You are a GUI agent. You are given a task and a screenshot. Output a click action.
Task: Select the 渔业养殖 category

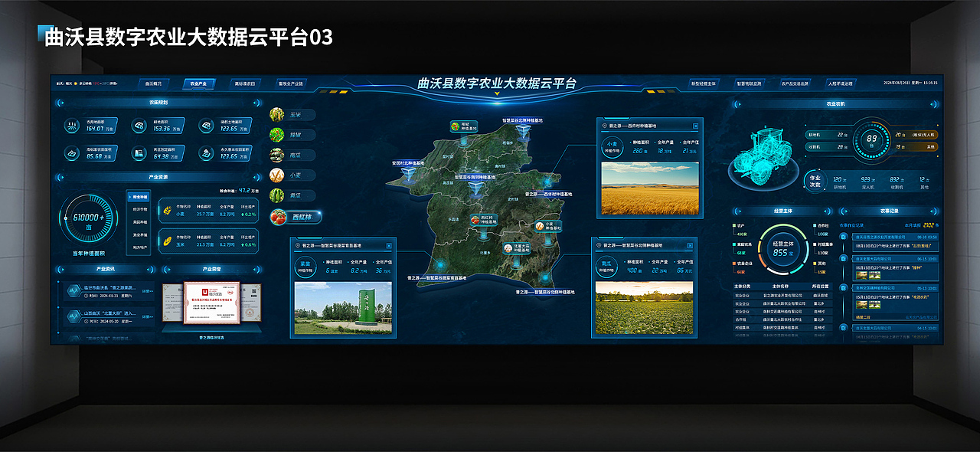coord(140,234)
